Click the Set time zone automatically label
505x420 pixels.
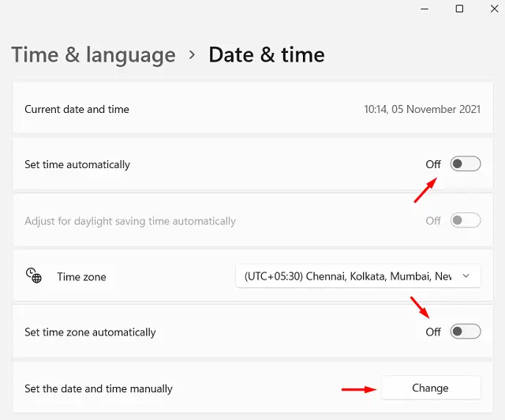click(90, 332)
